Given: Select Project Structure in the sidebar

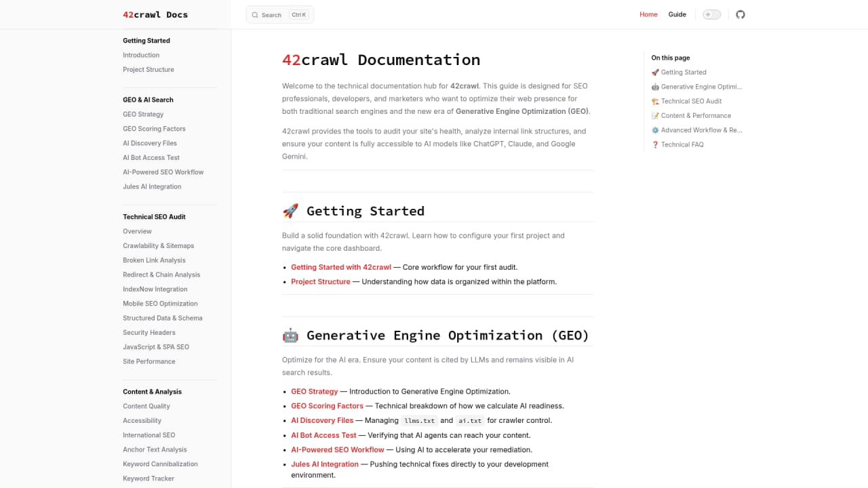Looking at the screenshot, I should [149, 70].
